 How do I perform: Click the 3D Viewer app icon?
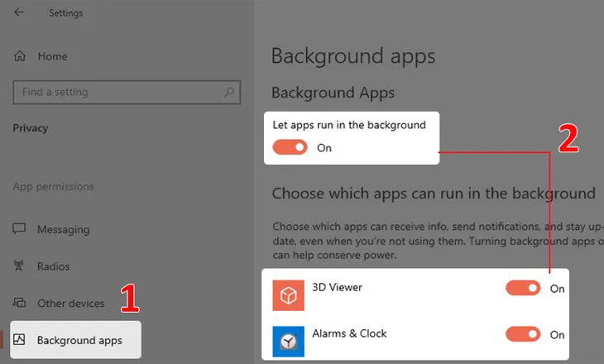(x=288, y=295)
